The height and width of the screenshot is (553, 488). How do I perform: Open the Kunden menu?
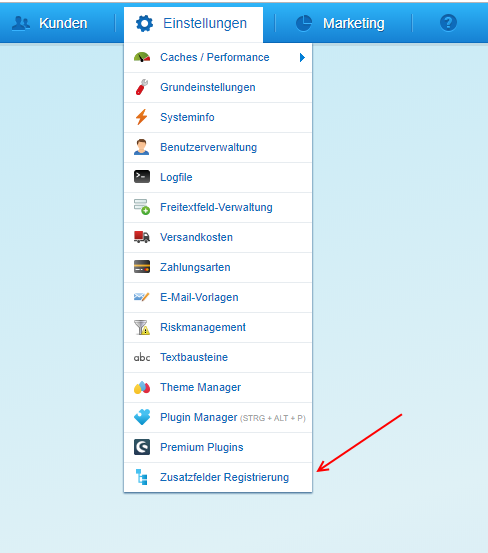(x=49, y=23)
